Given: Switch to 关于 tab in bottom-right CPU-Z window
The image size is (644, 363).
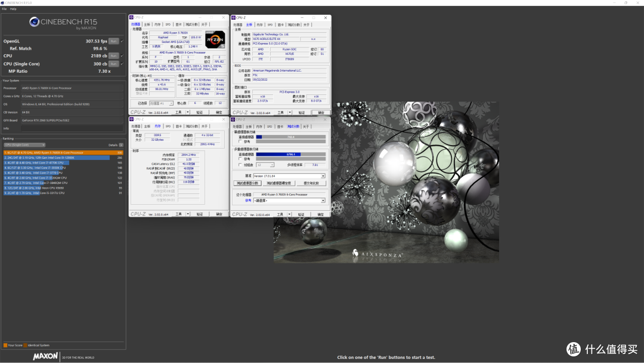Looking at the screenshot, I should [306, 127].
